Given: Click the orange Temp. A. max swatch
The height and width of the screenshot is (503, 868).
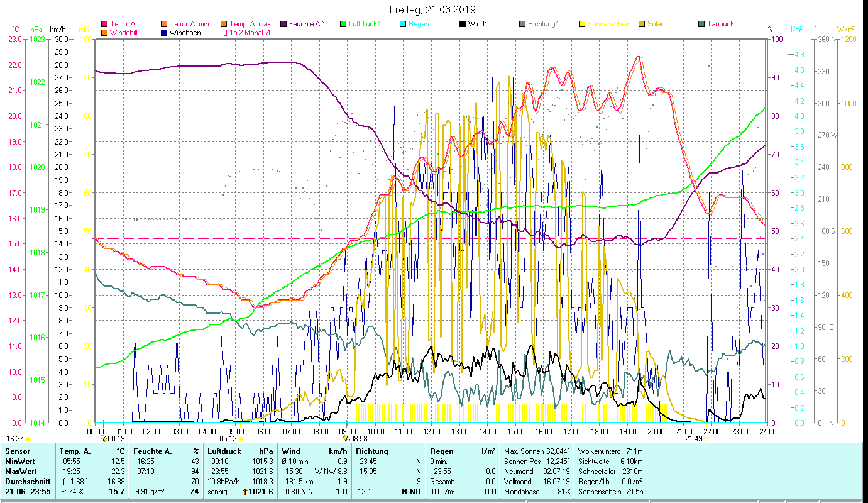Looking at the screenshot, I should pyautogui.click(x=224, y=24).
